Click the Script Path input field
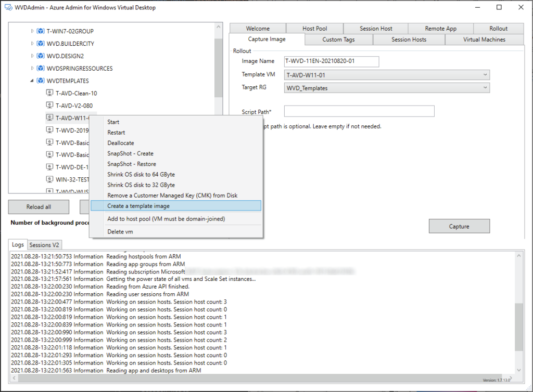533x392 pixels. [359, 111]
